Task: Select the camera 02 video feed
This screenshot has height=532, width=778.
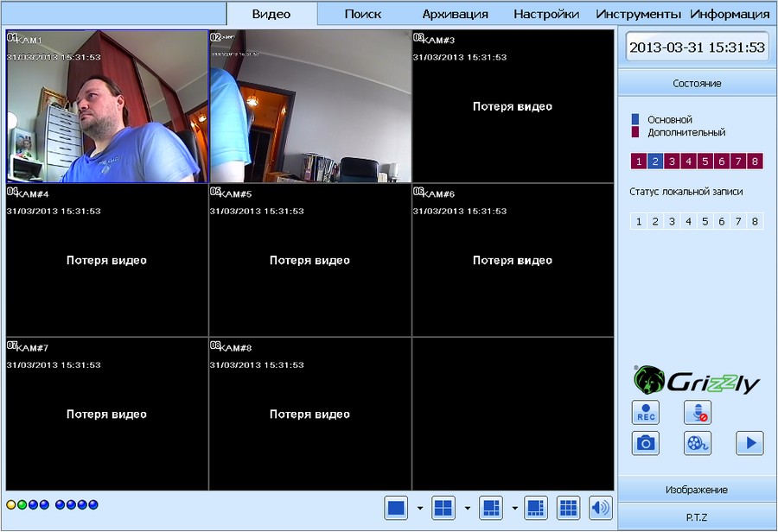Action: 310,106
